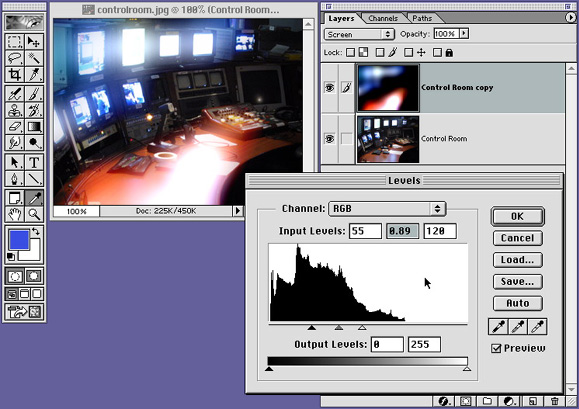
Task: Click the Auto levels button
Action: click(x=517, y=303)
